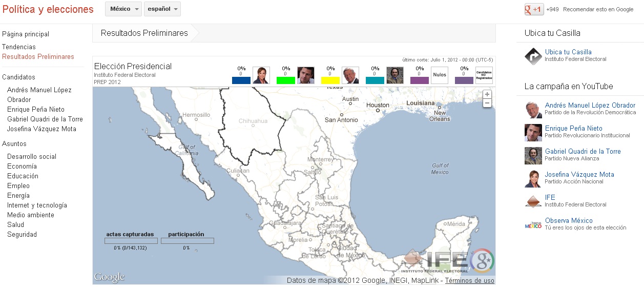Click the lavender no-registrados color swatch
Screen dimensions: 644x290
[464, 80]
